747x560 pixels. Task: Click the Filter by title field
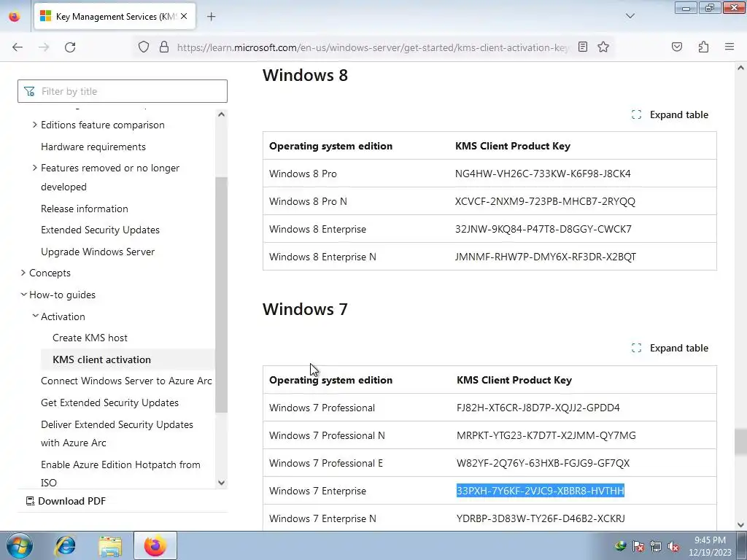(123, 91)
